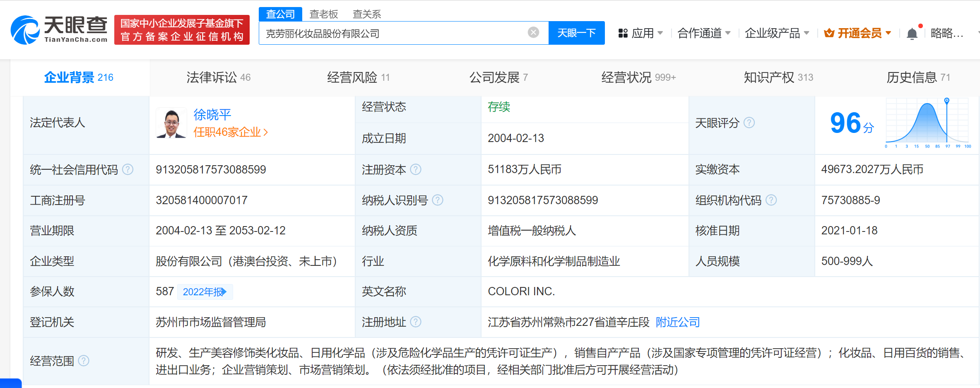Click help icon beside 纳税人识别号
The height and width of the screenshot is (388, 980).
tap(438, 200)
